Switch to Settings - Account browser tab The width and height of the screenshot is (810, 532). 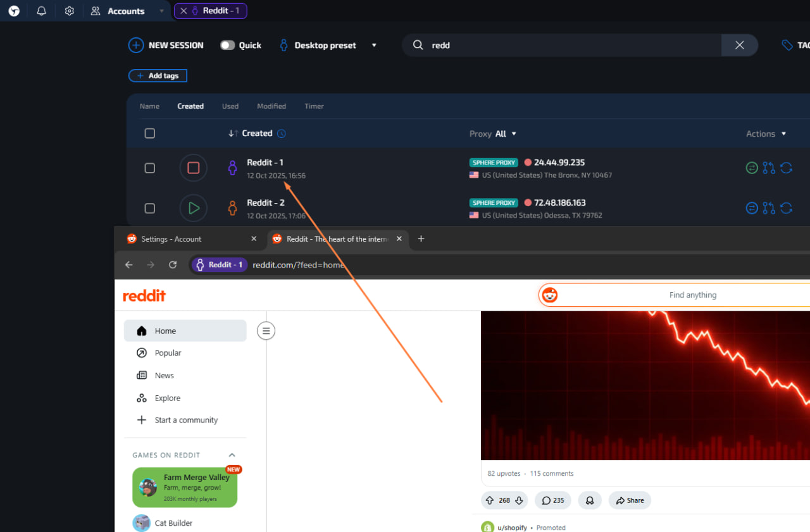[x=190, y=239]
